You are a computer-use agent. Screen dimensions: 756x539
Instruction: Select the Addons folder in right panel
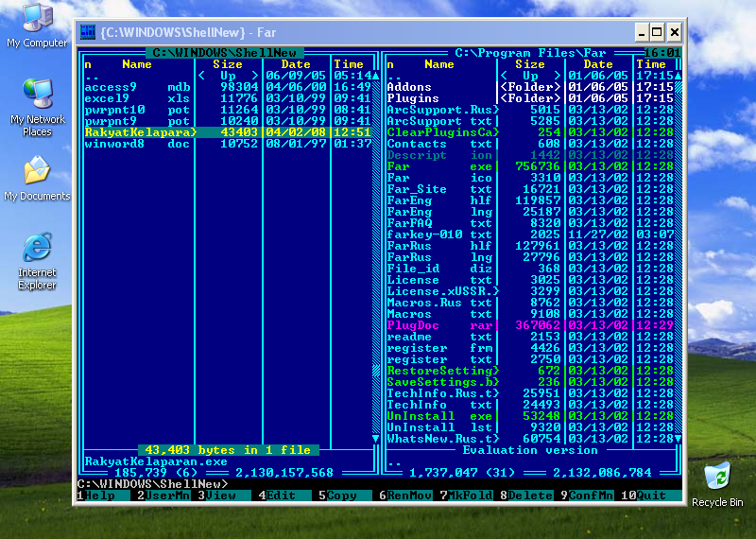point(530,87)
